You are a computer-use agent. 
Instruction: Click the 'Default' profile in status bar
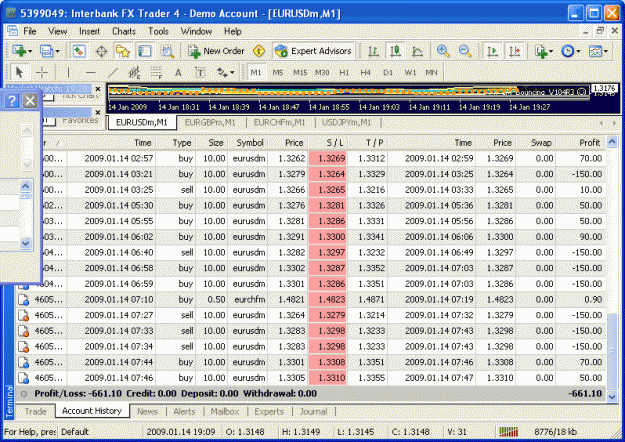click(x=75, y=432)
